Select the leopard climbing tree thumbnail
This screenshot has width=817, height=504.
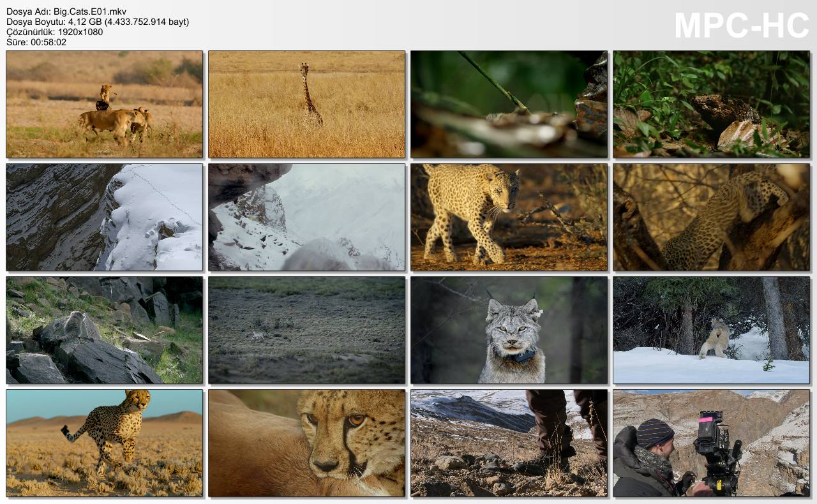click(712, 218)
